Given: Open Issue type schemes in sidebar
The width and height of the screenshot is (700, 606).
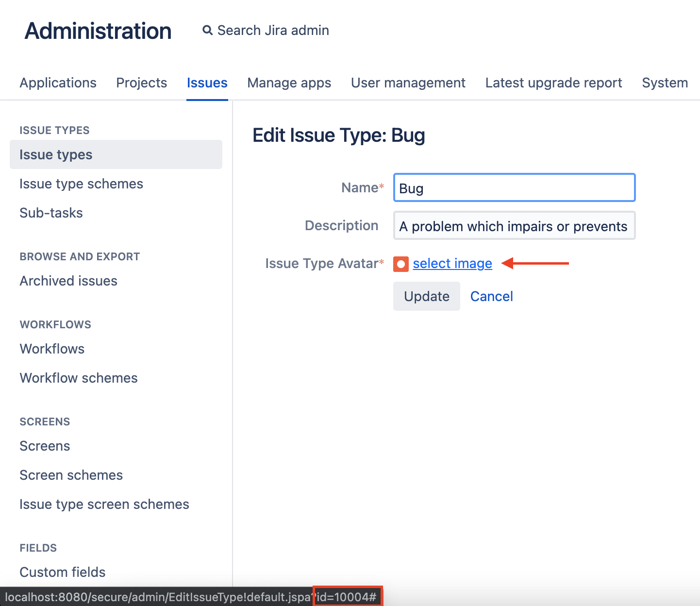Looking at the screenshot, I should (x=81, y=184).
